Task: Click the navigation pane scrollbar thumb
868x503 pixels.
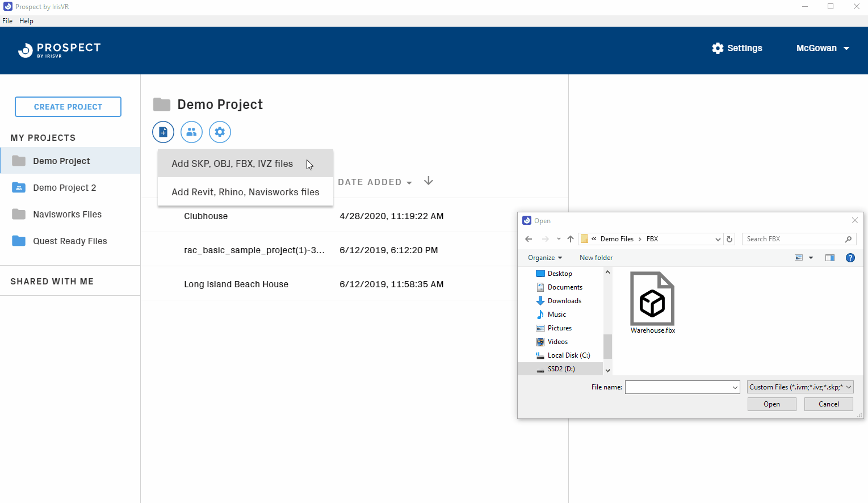Action: [607, 346]
